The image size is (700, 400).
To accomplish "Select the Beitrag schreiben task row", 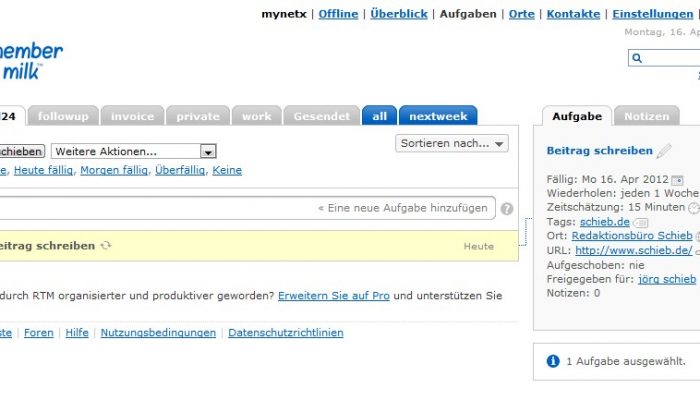I will tap(259, 246).
